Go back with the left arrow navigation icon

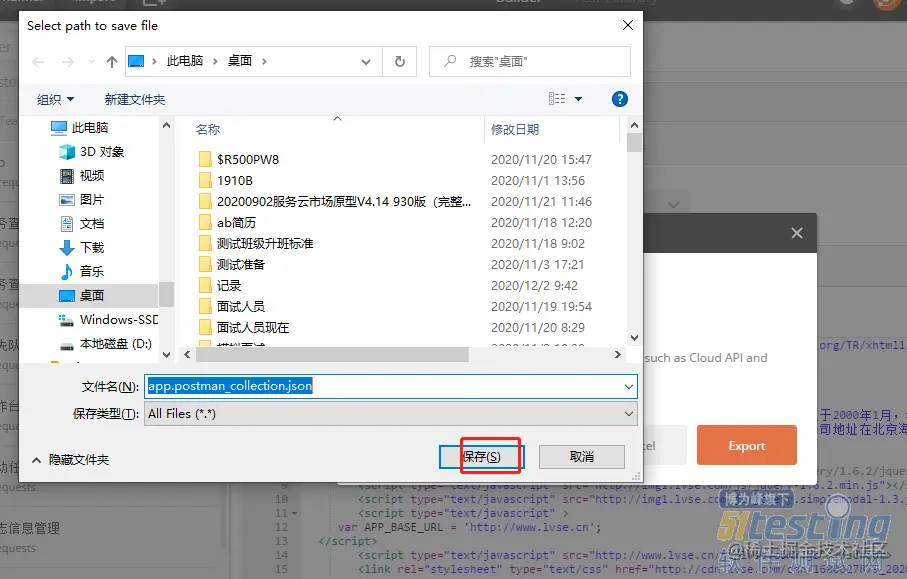coord(38,61)
